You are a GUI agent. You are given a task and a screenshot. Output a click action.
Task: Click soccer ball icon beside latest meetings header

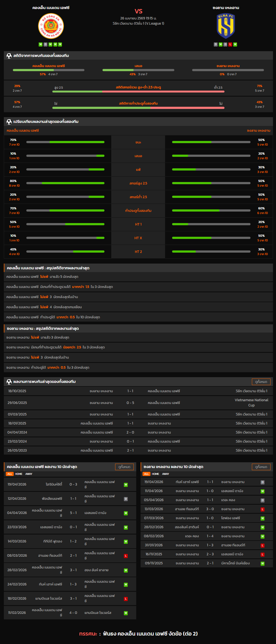click(x=9, y=382)
